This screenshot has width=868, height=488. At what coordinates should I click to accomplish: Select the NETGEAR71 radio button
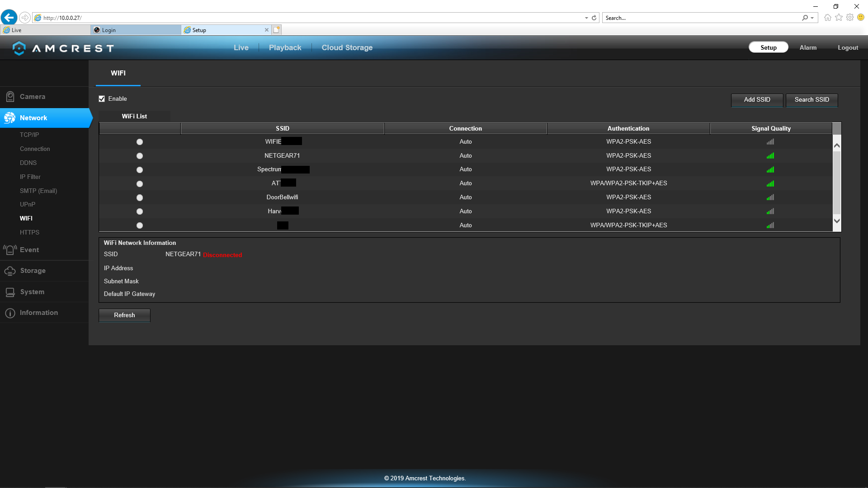[140, 156]
